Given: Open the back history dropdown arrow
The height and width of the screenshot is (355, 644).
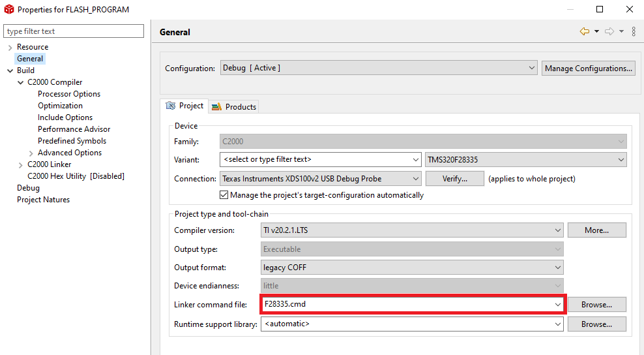Looking at the screenshot, I should coord(596,32).
